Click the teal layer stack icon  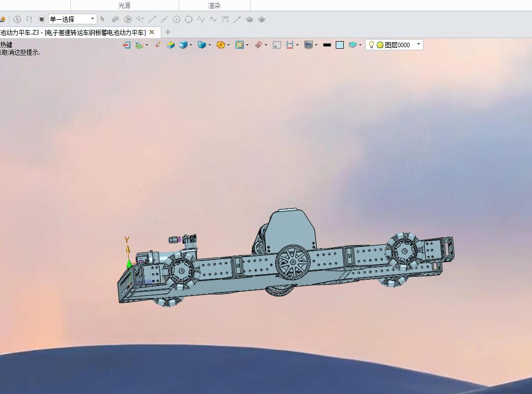click(x=352, y=45)
